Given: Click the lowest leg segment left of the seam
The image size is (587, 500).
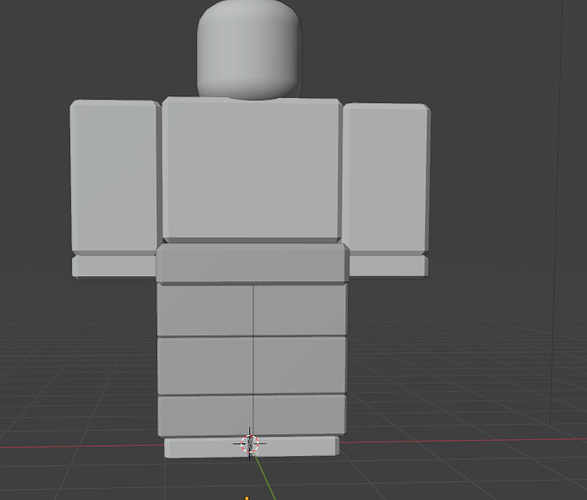Looking at the screenshot, I should click(x=205, y=416).
